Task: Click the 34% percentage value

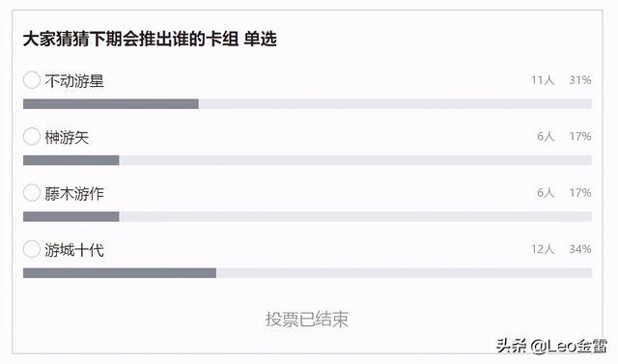Action: coord(579,249)
